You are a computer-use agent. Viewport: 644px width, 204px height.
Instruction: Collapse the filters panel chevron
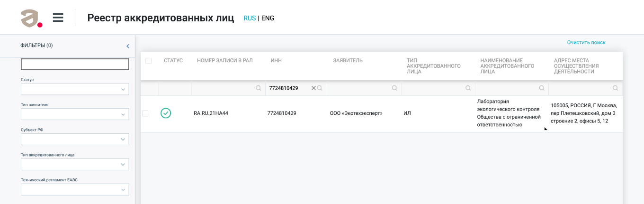pos(128,46)
